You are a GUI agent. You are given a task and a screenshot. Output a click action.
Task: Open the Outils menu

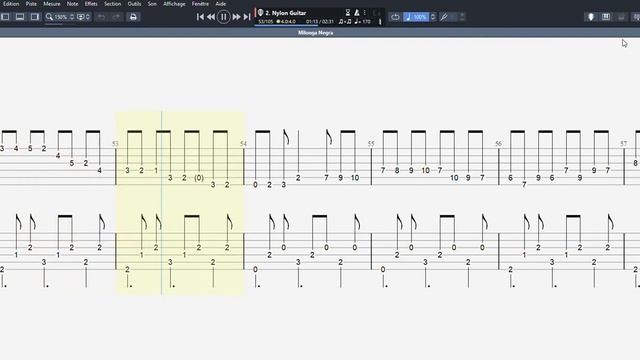(x=134, y=4)
